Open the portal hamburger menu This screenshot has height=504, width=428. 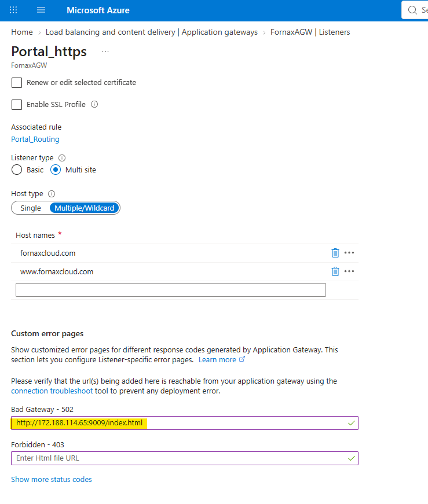pyautogui.click(x=41, y=10)
